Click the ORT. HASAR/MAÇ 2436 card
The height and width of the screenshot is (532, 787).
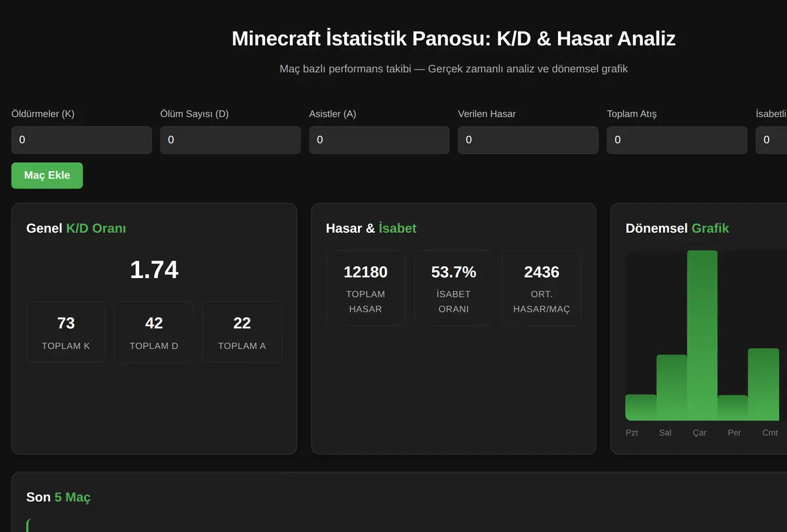tap(542, 288)
